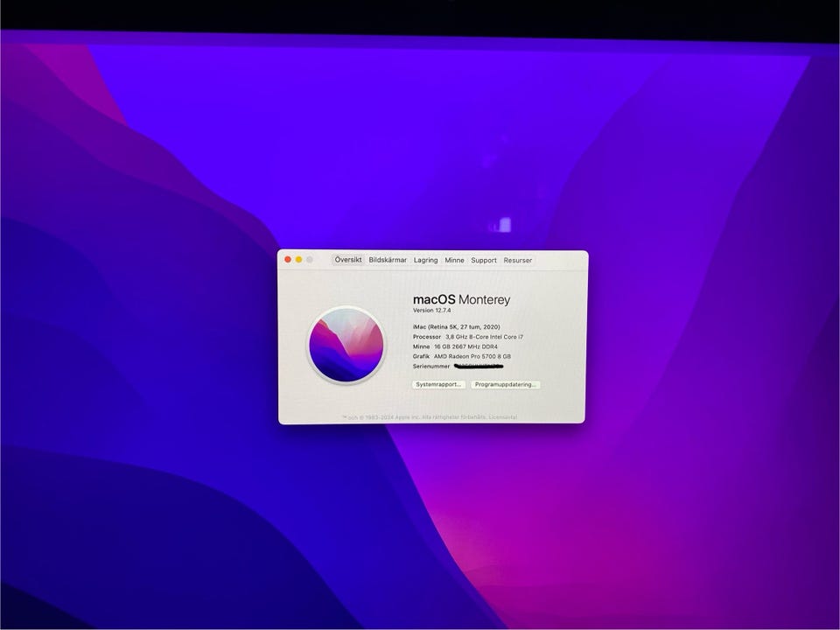Screen dimensions: 840x630
Task: Click the Programuppdatering... button
Action: point(505,385)
